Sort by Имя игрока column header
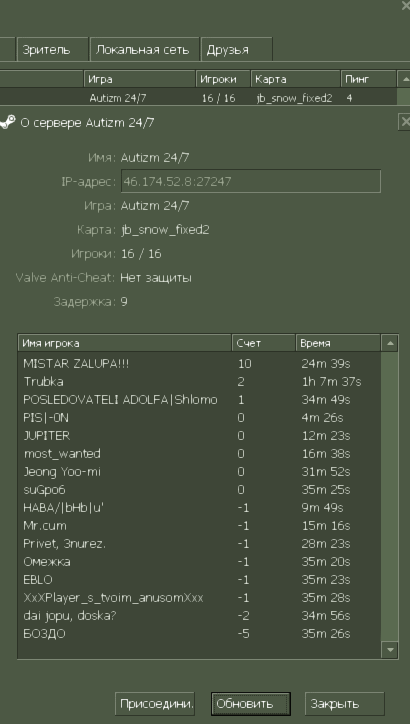Image resolution: width=410 pixels, height=724 pixels. [125, 343]
